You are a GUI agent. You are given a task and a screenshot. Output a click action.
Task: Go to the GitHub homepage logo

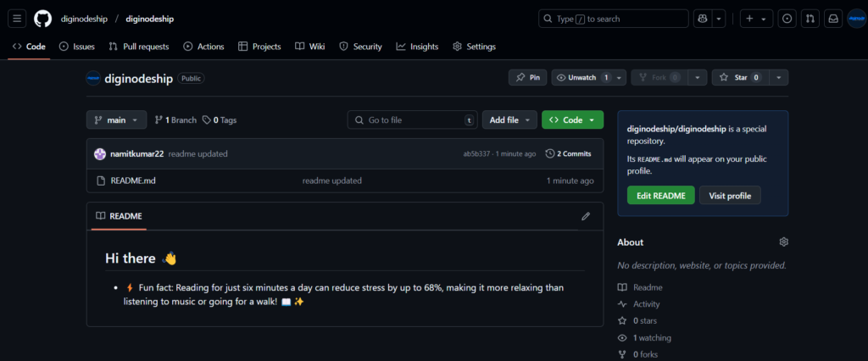[42, 19]
